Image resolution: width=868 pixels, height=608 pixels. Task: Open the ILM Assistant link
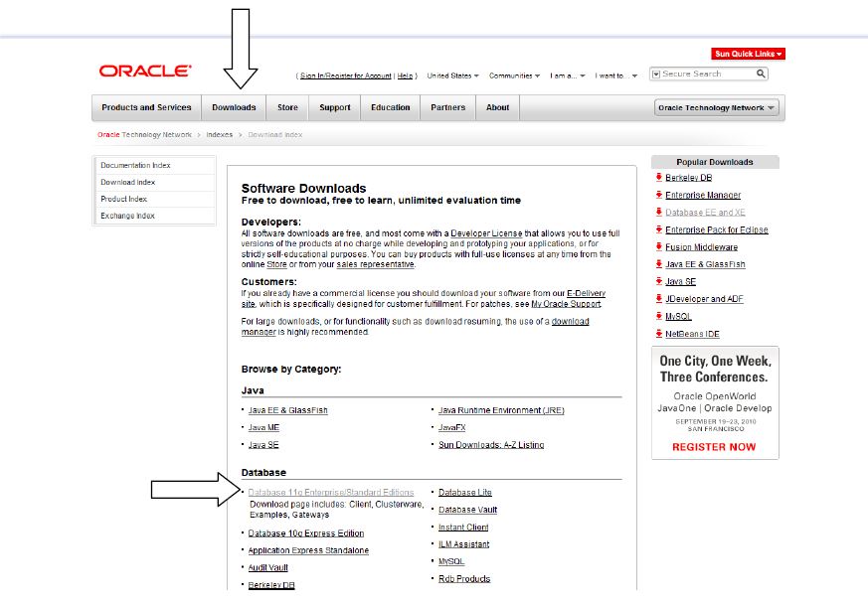464,544
